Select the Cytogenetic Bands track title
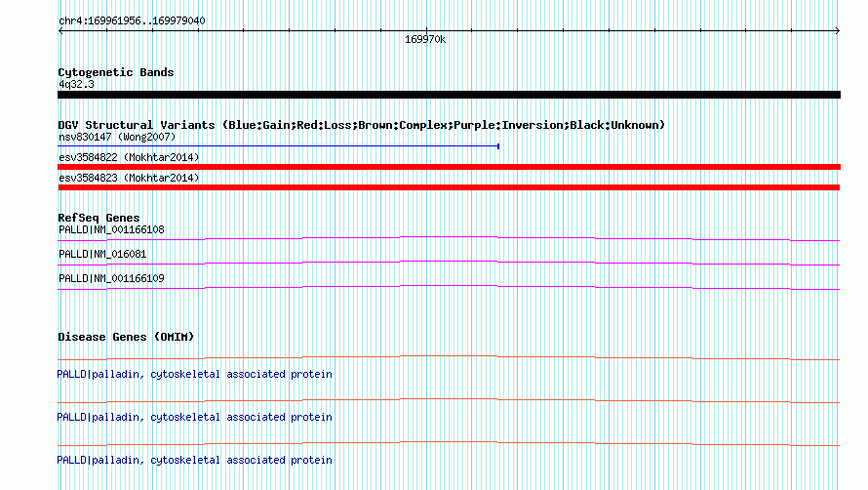868x490 pixels. tap(116, 72)
